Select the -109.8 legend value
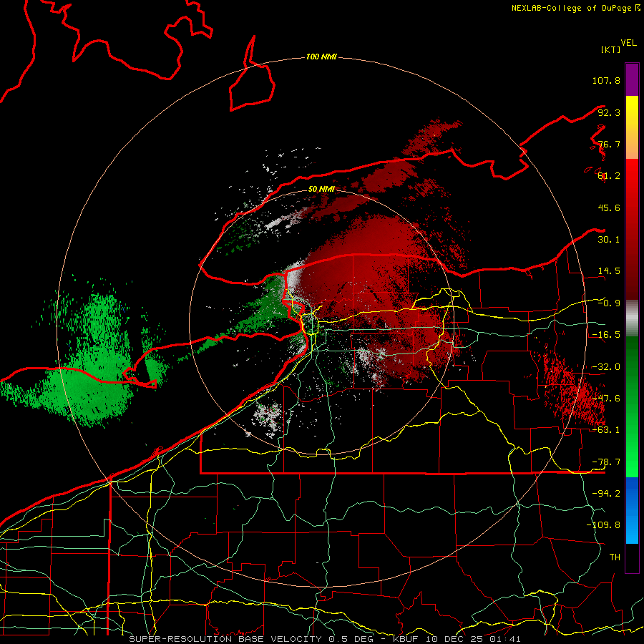 point(603,525)
